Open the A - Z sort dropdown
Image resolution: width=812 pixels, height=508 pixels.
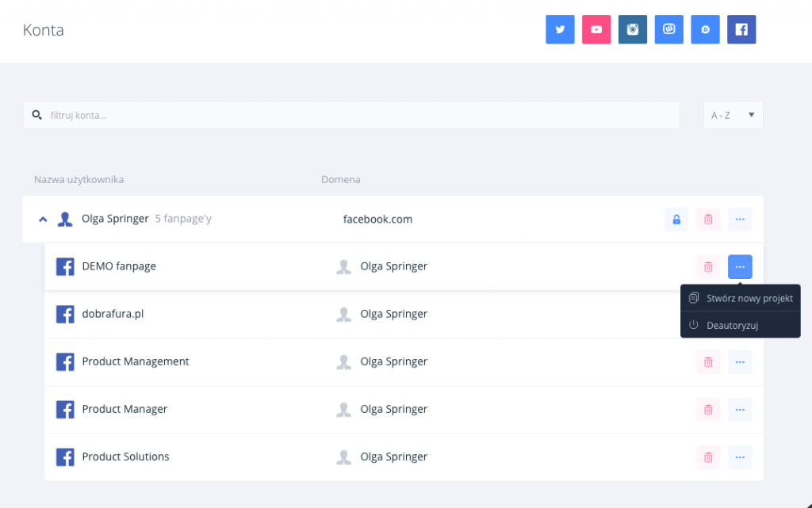[x=733, y=115]
